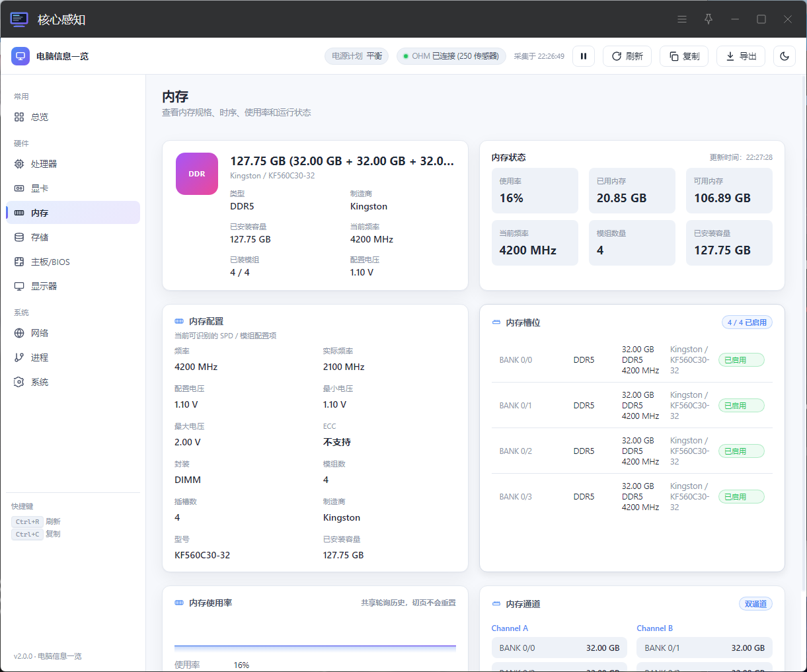This screenshot has height=672, width=807.
Task: Click the model value KF560C30-32 in 内存配置
Action: coord(202,555)
